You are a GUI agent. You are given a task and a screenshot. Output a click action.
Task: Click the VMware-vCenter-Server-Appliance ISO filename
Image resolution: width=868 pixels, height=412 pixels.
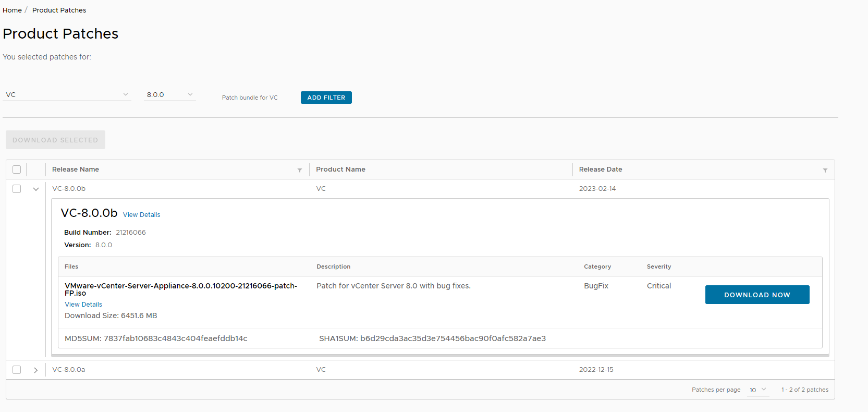point(181,289)
